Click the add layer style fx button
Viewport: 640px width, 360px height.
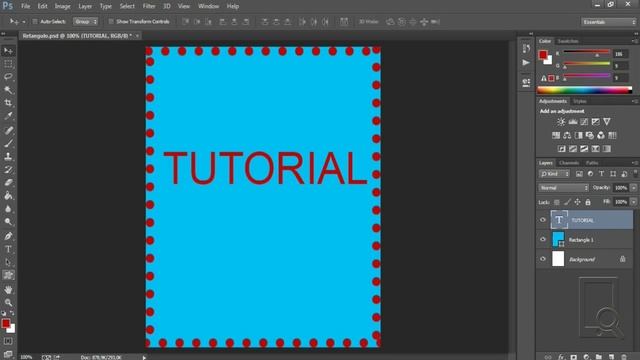click(x=561, y=357)
